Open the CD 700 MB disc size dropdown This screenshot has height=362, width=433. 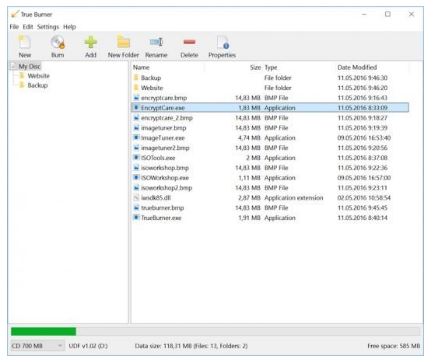point(37,346)
